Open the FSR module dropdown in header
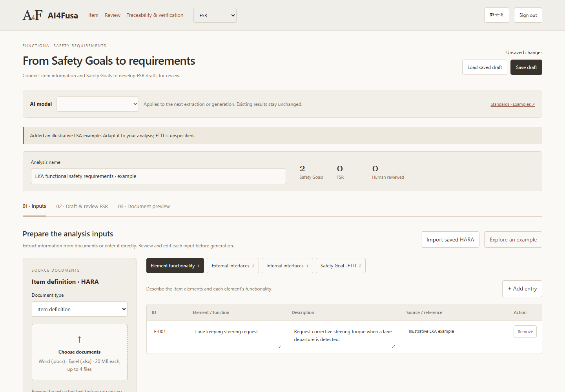The height and width of the screenshot is (392, 565). (x=215, y=15)
